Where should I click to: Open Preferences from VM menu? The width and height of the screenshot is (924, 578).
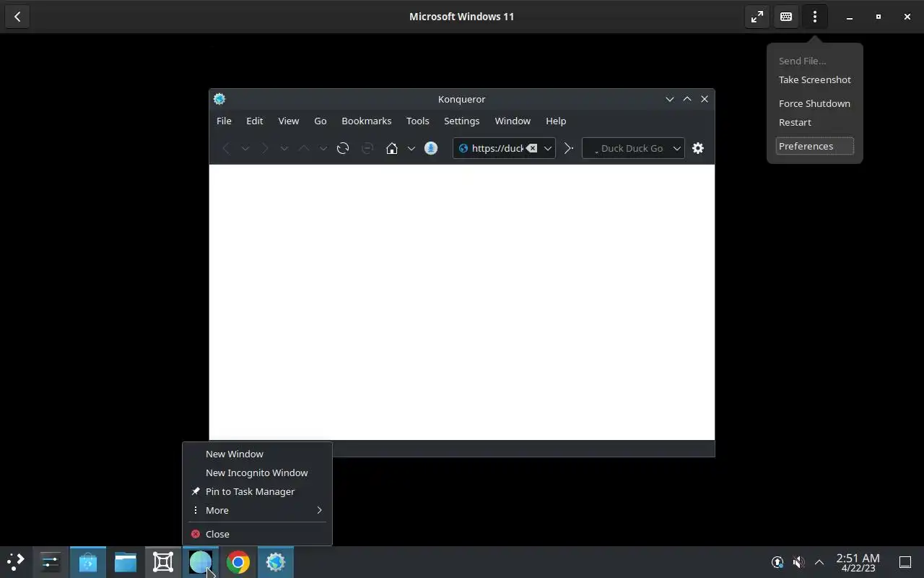coord(815,146)
